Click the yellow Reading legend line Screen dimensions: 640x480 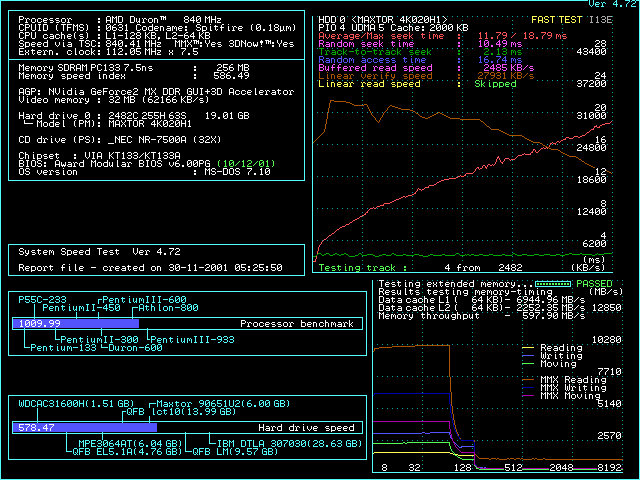(x=528, y=348)
